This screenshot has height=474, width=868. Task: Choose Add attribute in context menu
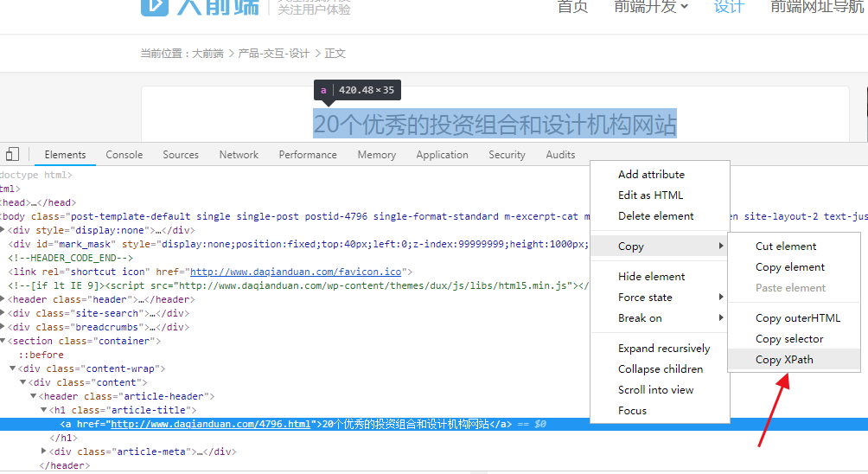click(x=660, y=175)
